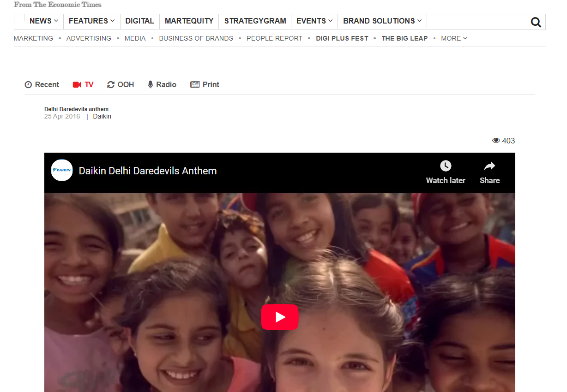The width and height of the screenshot is (567, 392).
Task: Open the BRAND SOLUTIONS dropdown
Action: (382, 21)
